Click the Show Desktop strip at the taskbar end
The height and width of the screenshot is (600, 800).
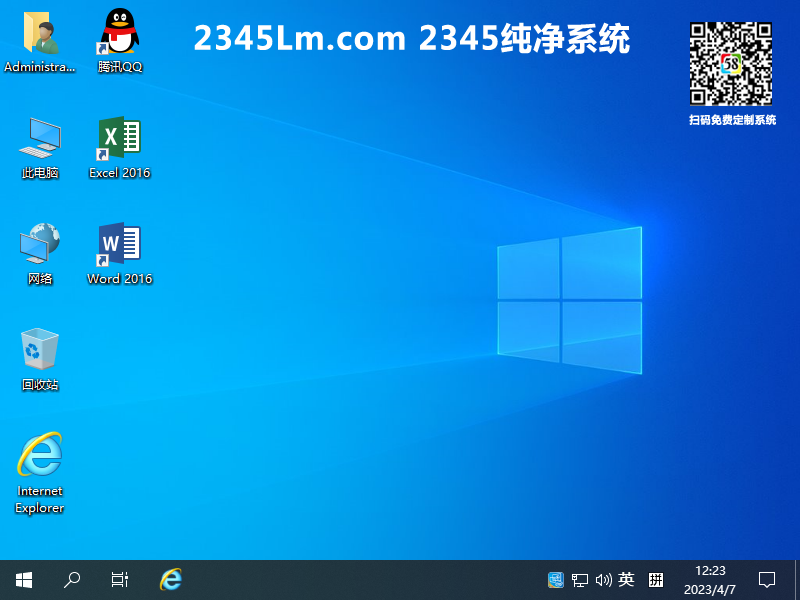(797, 580)
